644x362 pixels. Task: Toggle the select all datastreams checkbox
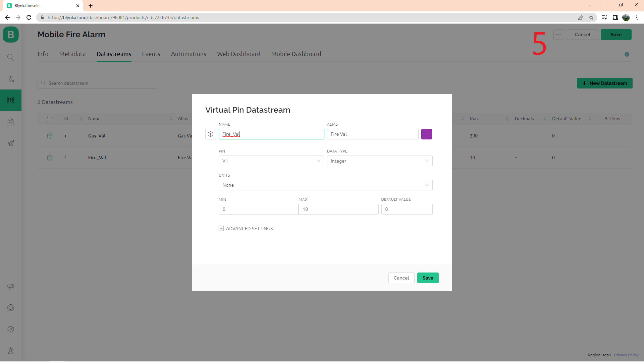50,118
